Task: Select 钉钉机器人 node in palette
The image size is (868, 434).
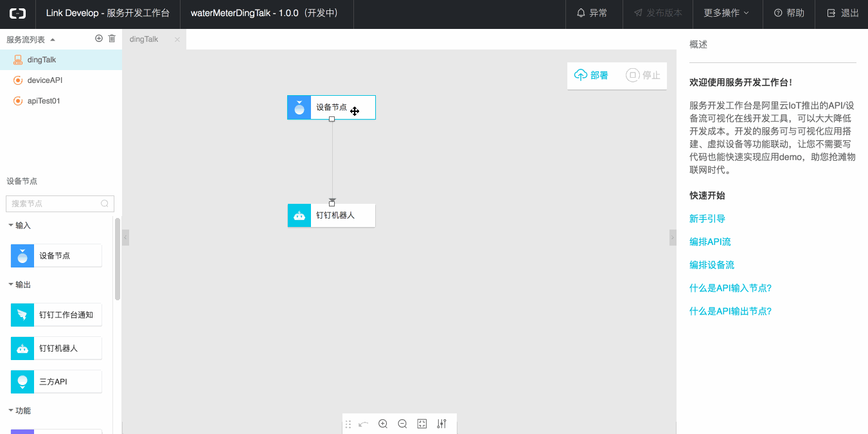Action: tap(57, 348)
